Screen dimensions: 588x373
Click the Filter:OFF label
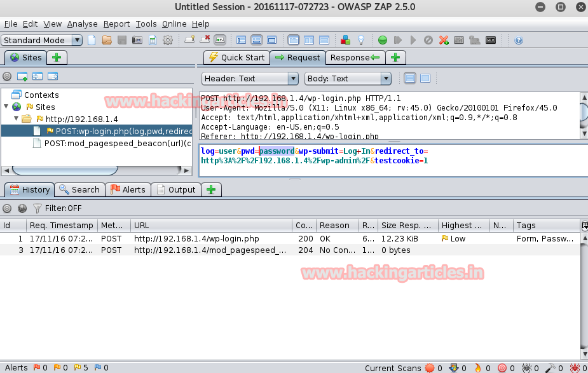(63, 208)
